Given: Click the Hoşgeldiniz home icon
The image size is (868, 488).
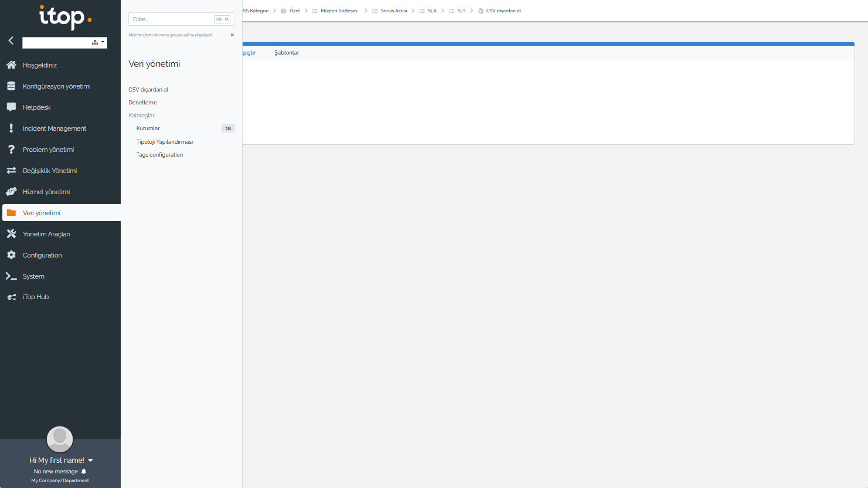Looking at the screenshot, I should [11, 65].
